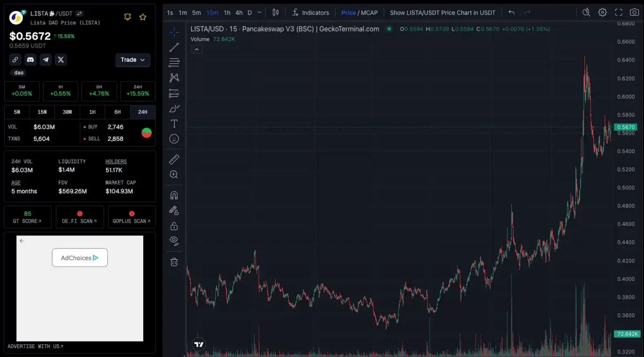Switch to the 6H transactions tab
Viewport: 644px width, 357px height.
tap(117, 112)
